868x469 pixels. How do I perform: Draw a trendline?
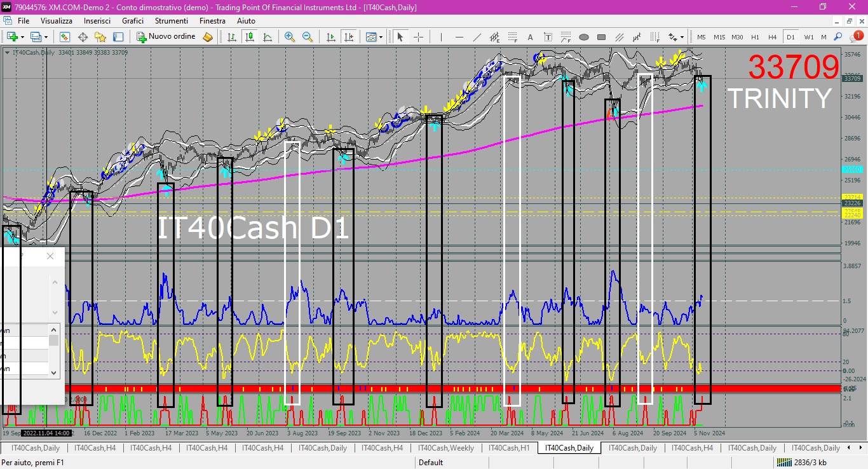pos(477,37)
